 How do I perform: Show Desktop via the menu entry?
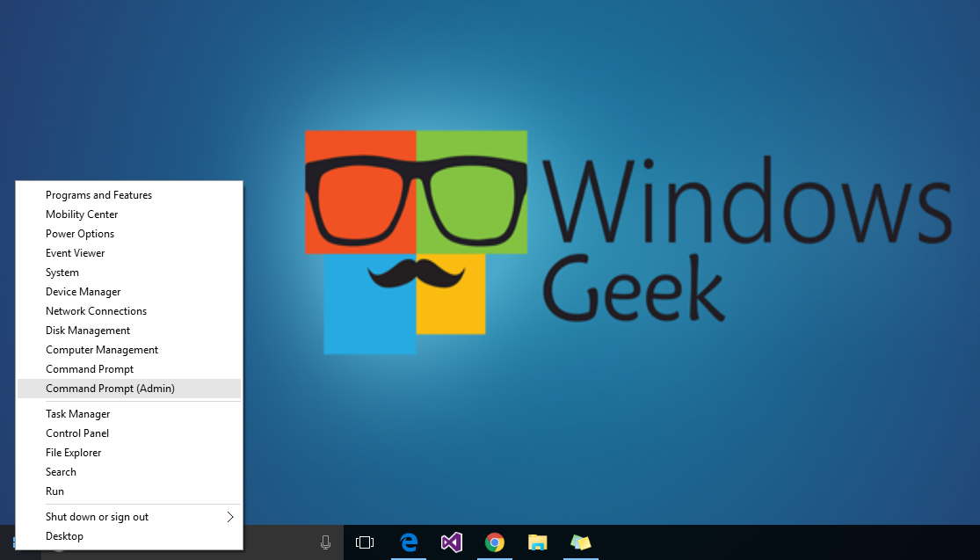[x=64, y=536]
